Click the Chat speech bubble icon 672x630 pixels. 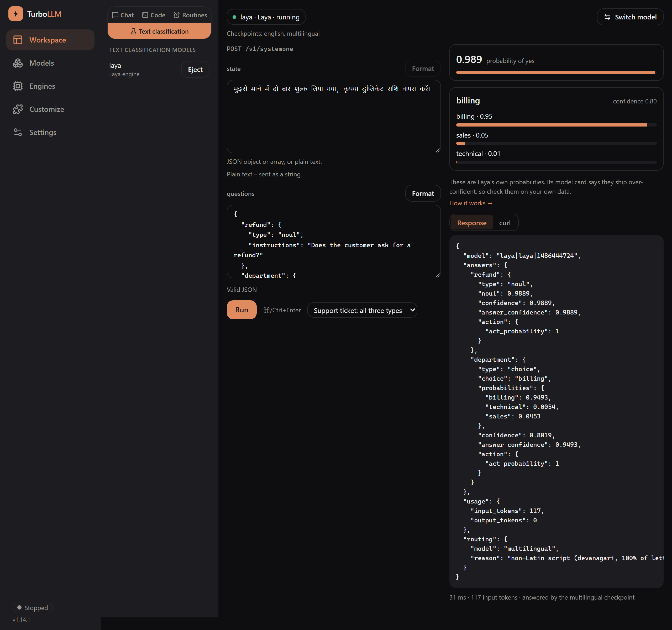(x=115, y=15)
